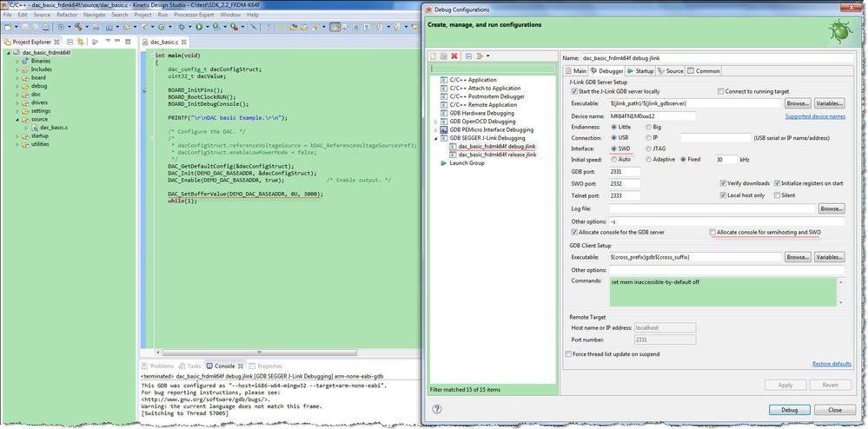Open the Refactor menu
This screenshot has width=868, height=429.
[x=67, y=15]
